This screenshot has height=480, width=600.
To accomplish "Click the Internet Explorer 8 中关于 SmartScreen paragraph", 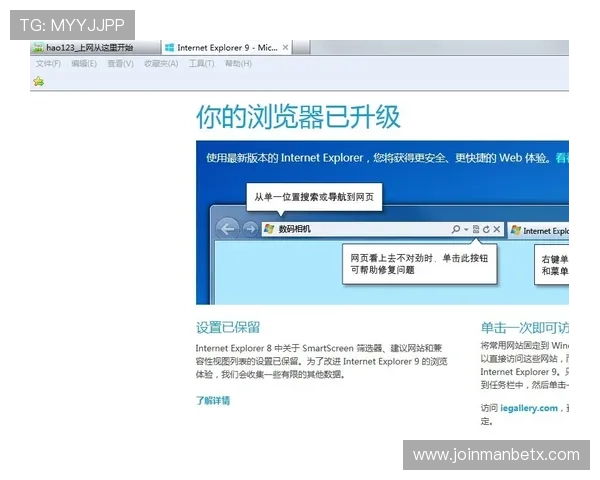I will coord(321,361).
